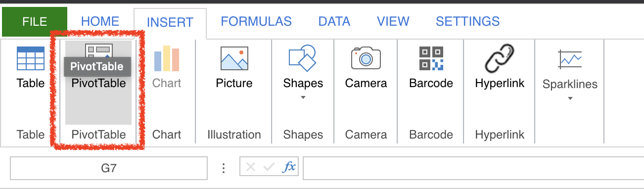The image size is (644, 189).
Task: Open the FORMULAS tab
Action: 256,21
